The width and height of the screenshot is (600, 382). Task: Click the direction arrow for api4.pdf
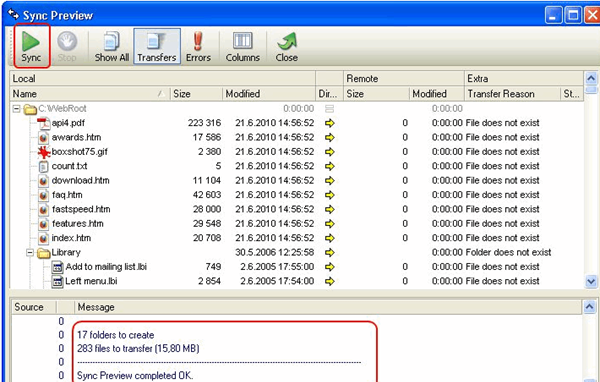click(329, 123)
